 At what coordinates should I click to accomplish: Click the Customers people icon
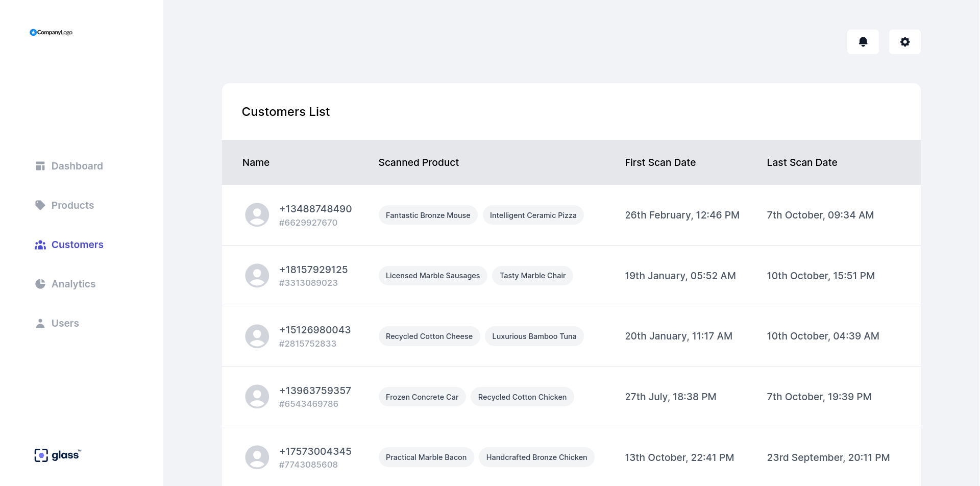(40, 245)
